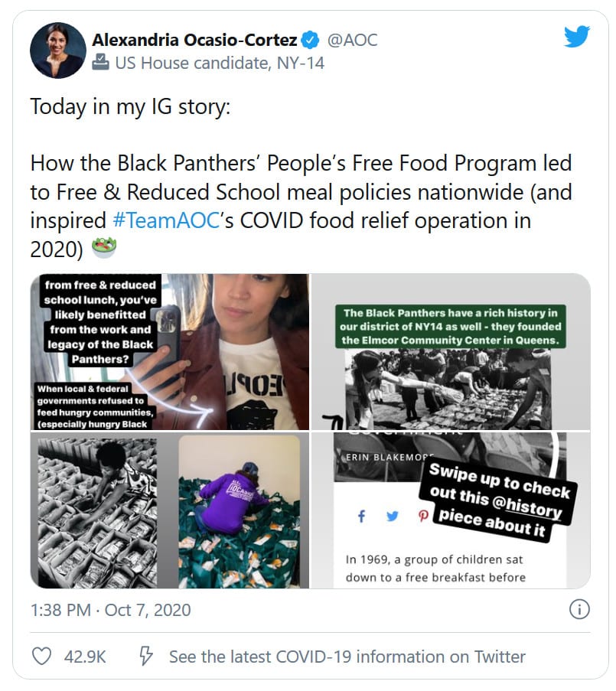Click the @AOC handle

coord(352,40)
